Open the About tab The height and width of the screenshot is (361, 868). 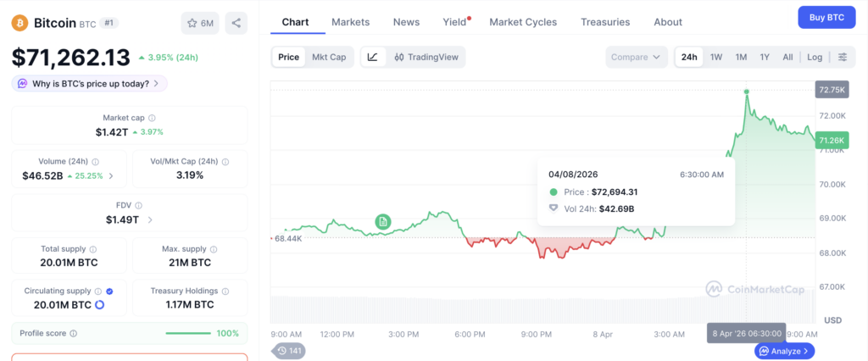tap(668, 22)
